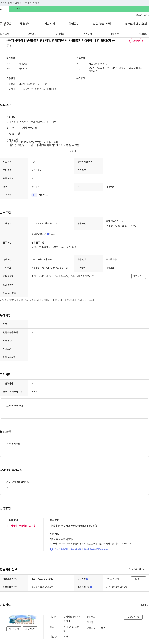This screenshot has width=149, height=644.
Task: Select 국민연금, 고용보험, 산재보험, 건강보험 text
Action: click(50, 268)
